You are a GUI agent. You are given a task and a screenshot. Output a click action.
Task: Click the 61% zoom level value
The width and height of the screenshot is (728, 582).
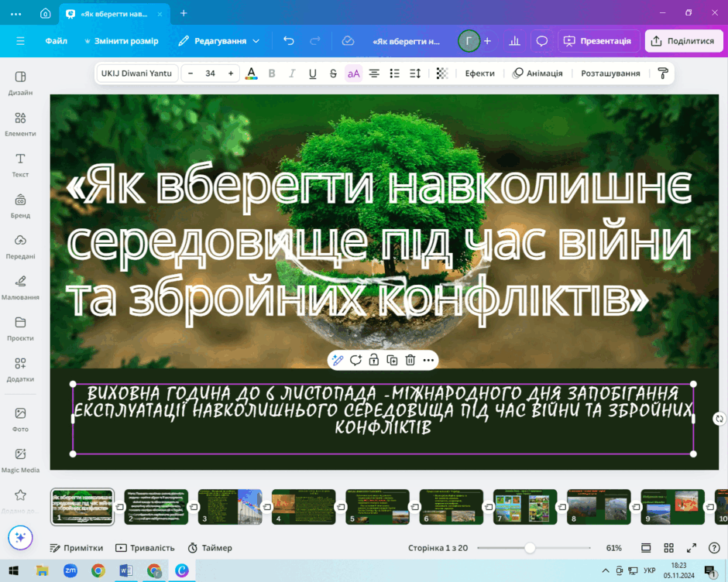(614, 548)
